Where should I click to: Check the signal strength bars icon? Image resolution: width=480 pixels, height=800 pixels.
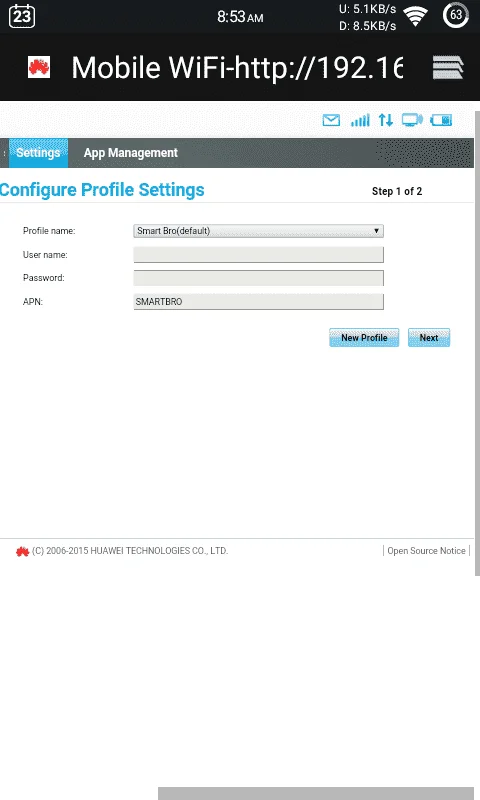[x=360, y=120]
